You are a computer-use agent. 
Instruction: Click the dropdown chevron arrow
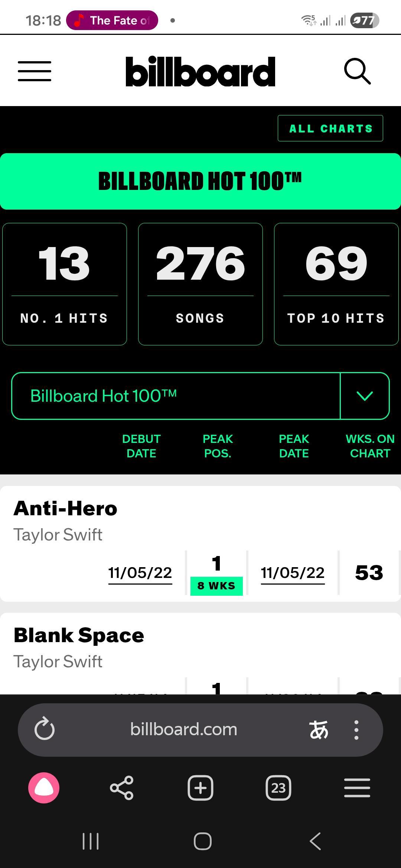[365, 396]
